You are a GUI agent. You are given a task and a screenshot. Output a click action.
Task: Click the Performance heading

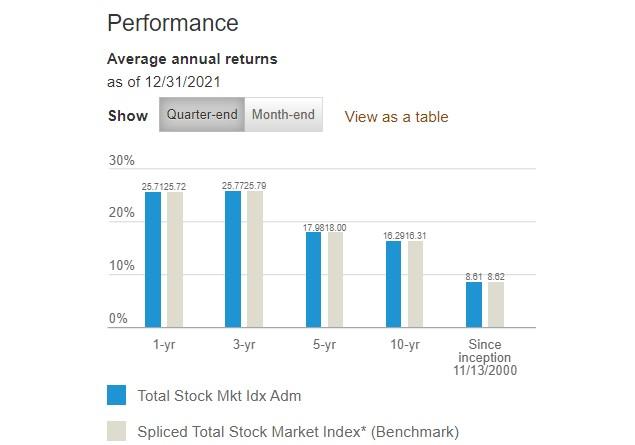[x=173, y=23]
